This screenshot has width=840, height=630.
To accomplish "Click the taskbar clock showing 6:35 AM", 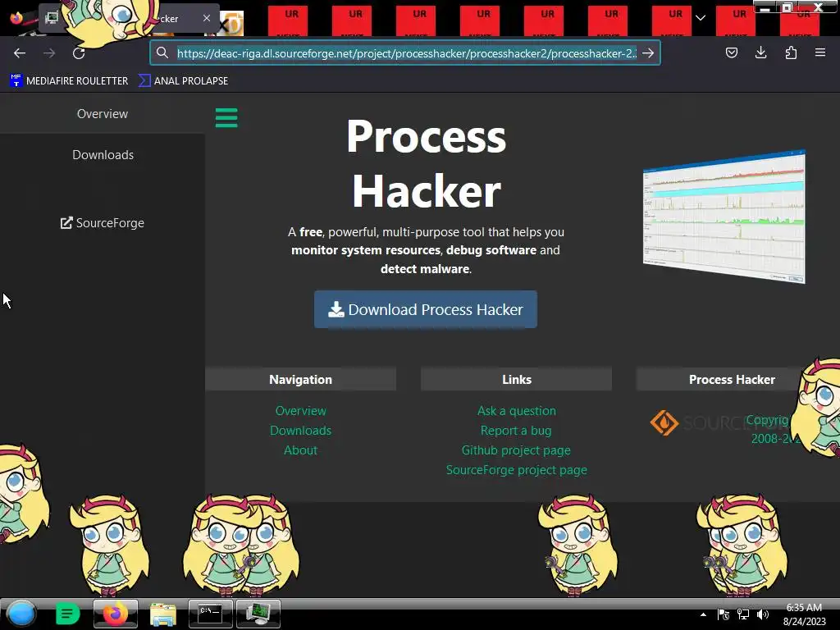I will click(804, 614).
